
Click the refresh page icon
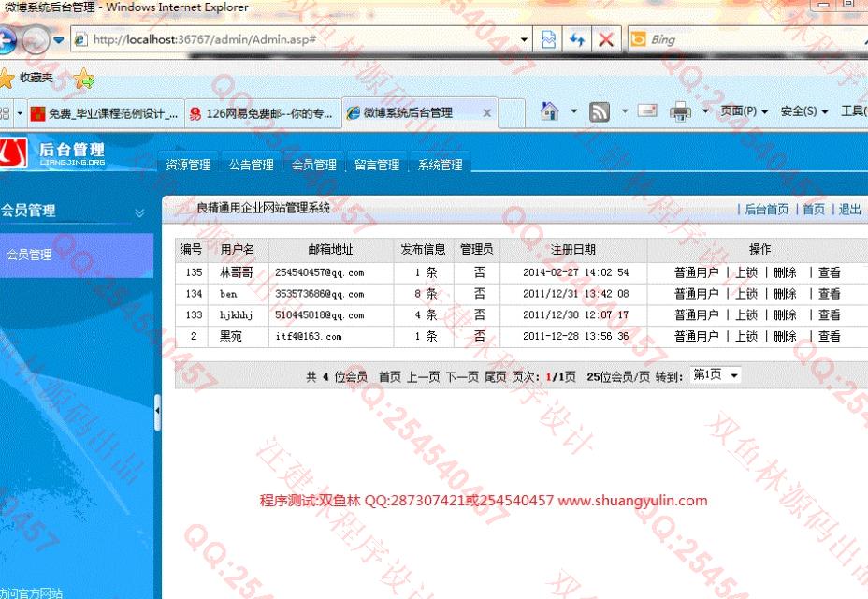click(x=577, y=39)
